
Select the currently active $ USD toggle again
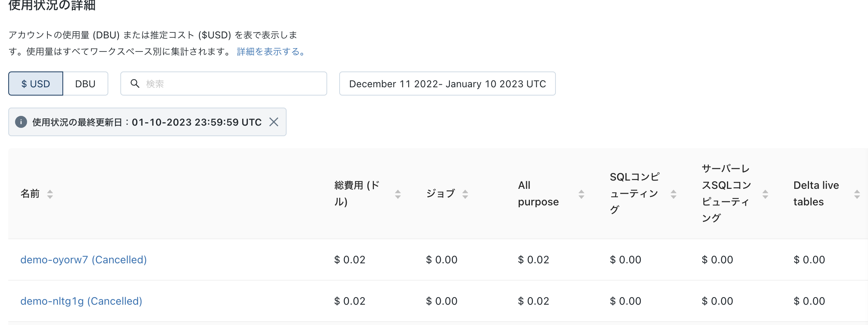coord(35,84)
